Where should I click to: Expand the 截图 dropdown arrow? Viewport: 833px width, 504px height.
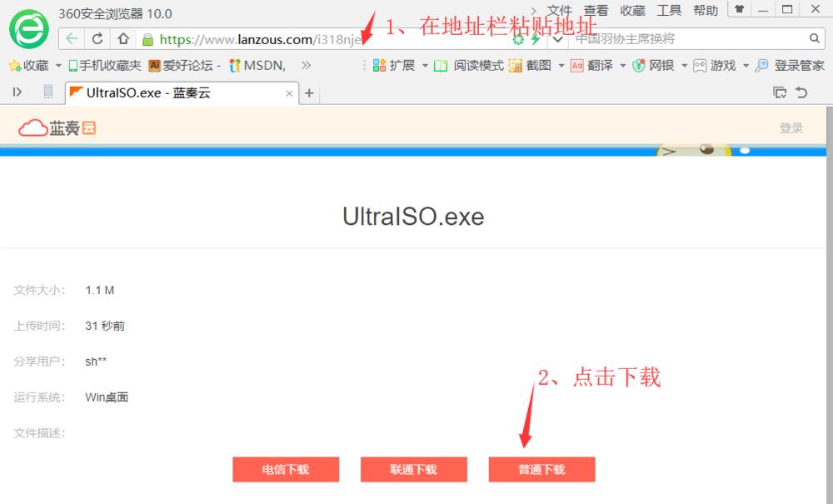click(x=561, y=66)
